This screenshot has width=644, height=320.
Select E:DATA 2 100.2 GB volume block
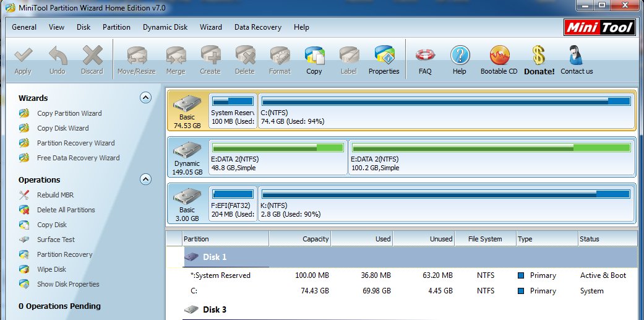[x=492, y=158]
